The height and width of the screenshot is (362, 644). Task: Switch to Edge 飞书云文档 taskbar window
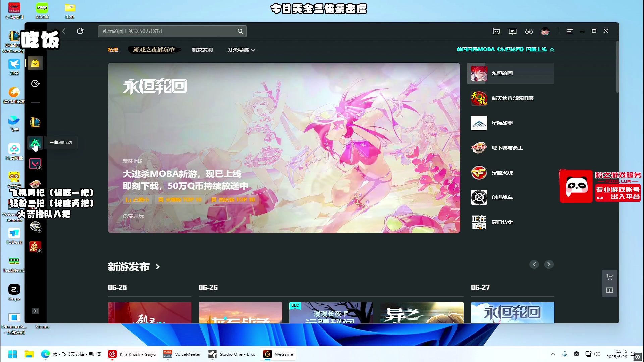[x=71, y=354]
